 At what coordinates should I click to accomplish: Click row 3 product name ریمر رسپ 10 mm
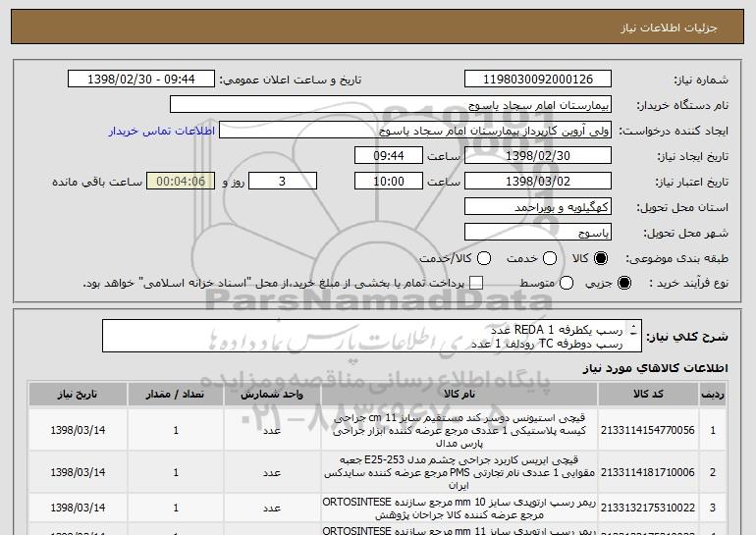tap(459, 508)
